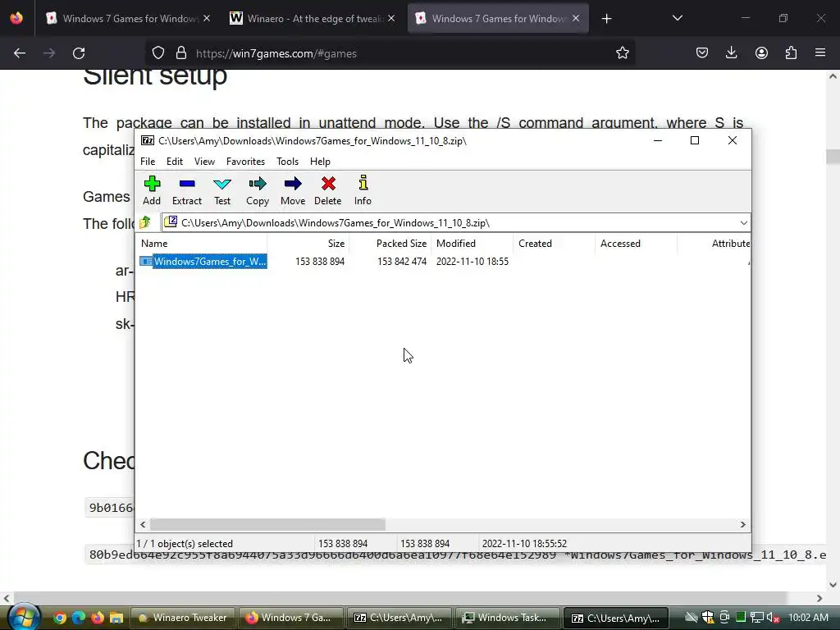Switch to Windows 7 Ga... Firefox taskbar button
Image resolution: width=840 pixels, height=630 pixels.
click(x=290, y=618)
